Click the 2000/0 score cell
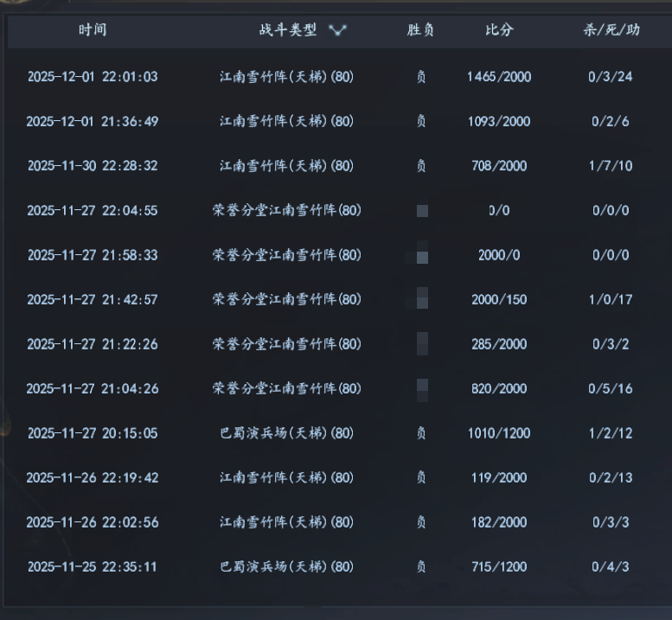 click(x=499, y=256)
